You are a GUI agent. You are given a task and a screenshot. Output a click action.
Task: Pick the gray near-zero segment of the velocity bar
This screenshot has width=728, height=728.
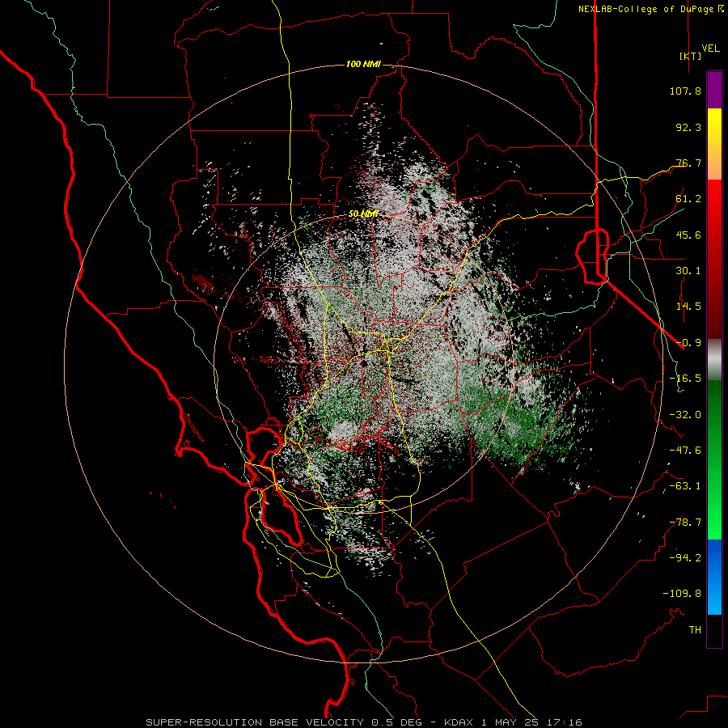(x=714, y=358)
